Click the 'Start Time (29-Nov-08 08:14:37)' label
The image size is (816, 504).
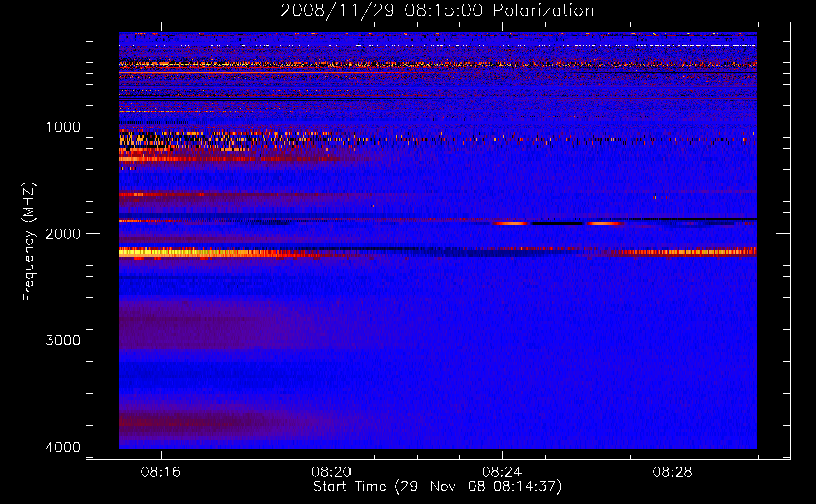tap(437, 487)
